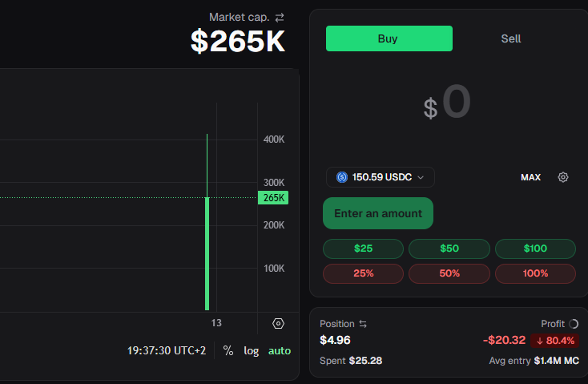
Task: Click the Spent $25.28 text
Action: [351, 361]
